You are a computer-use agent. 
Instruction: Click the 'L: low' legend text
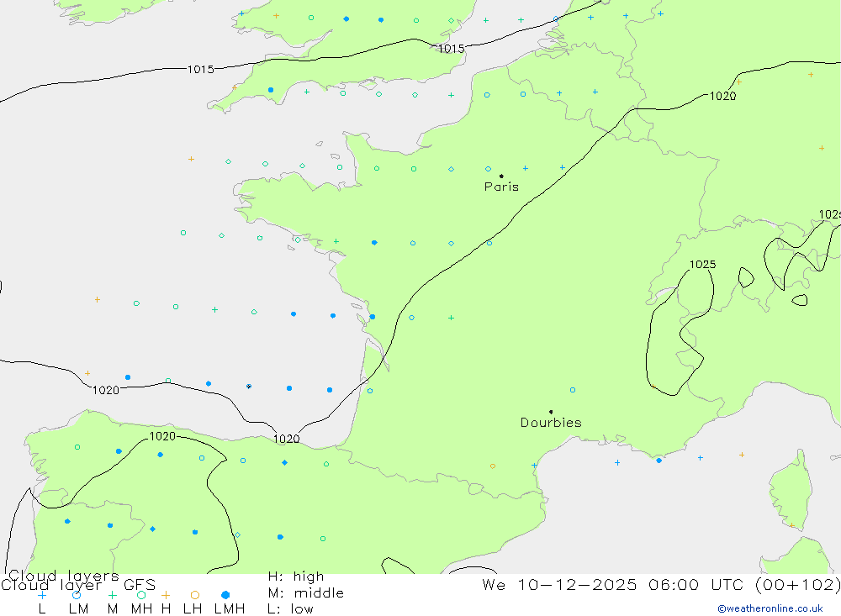pyautogui.click(x=290, y=609)
